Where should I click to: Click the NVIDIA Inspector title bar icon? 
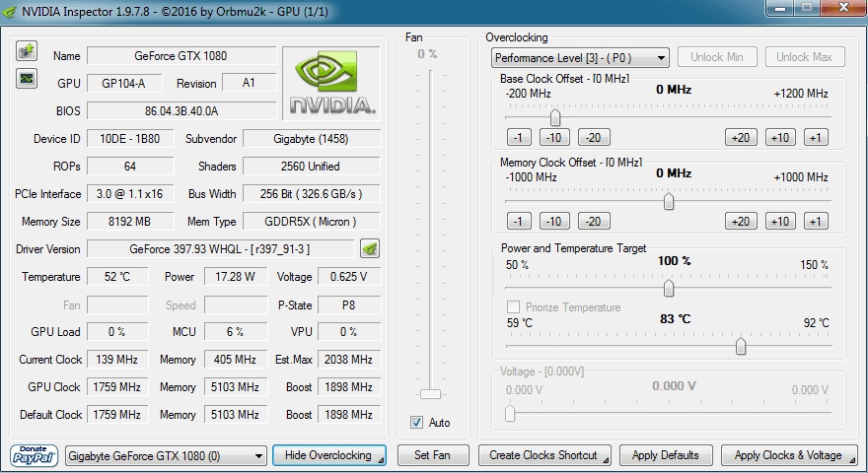pyautogui.click(x=10, y=12)
